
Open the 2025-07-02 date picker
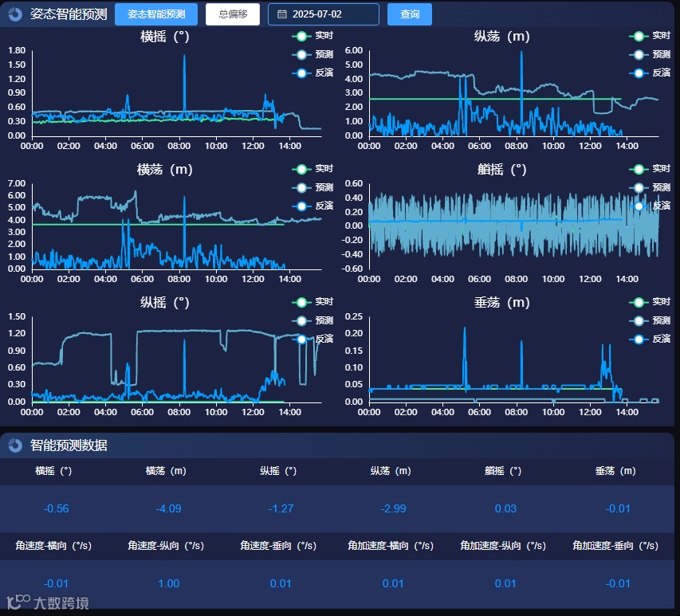click(x=324, y=14)
